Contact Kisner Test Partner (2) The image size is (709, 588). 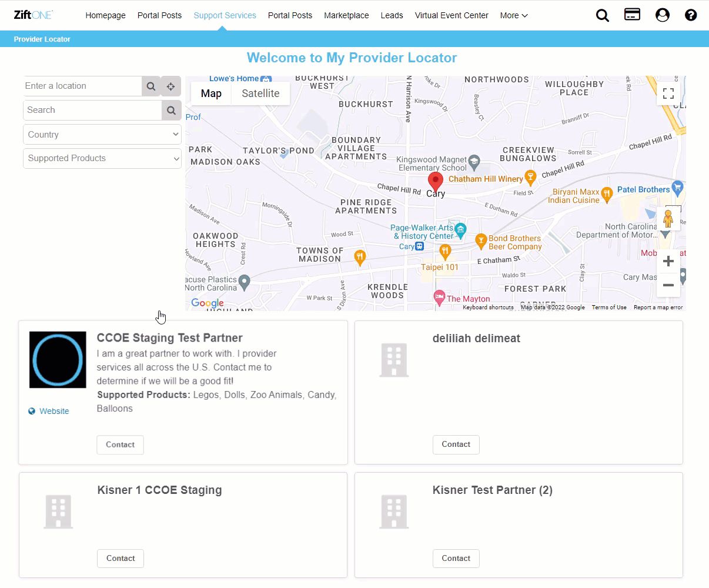coord(456,559)
